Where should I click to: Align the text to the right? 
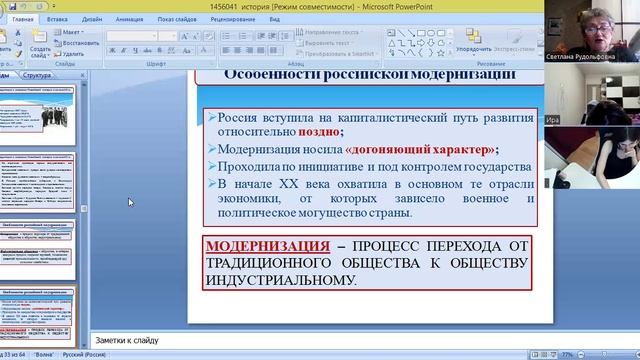click(249, 51)
